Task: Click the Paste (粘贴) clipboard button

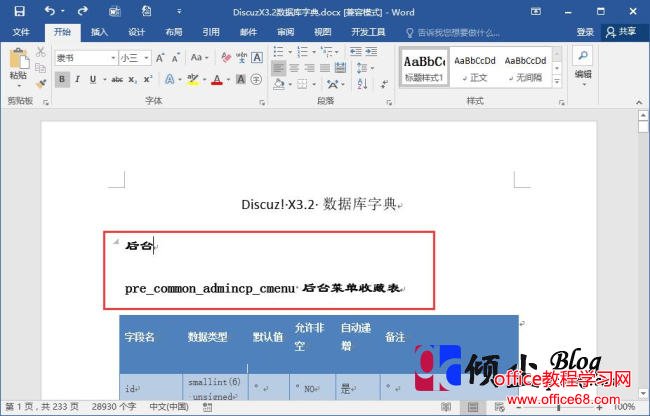Action: 19,64
